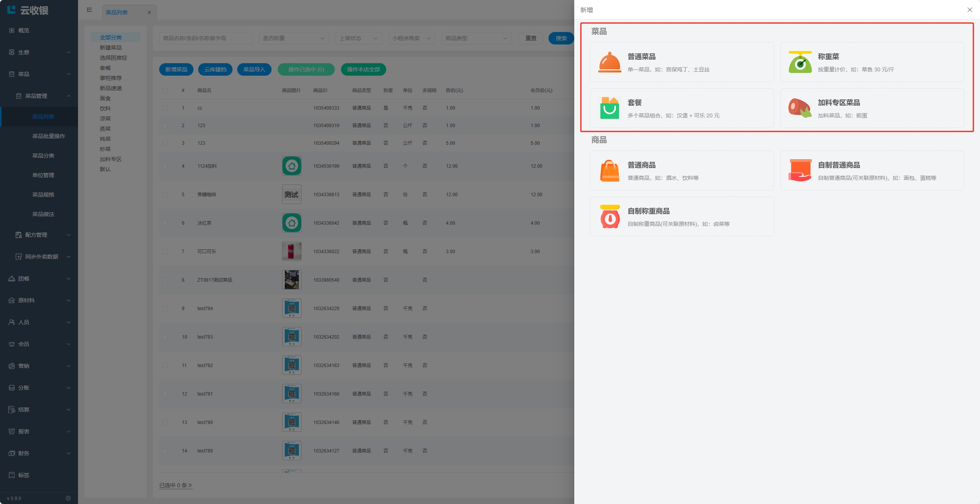
Task: Select the 自制普通商品 hand box icon
Action: coord(800,170)
